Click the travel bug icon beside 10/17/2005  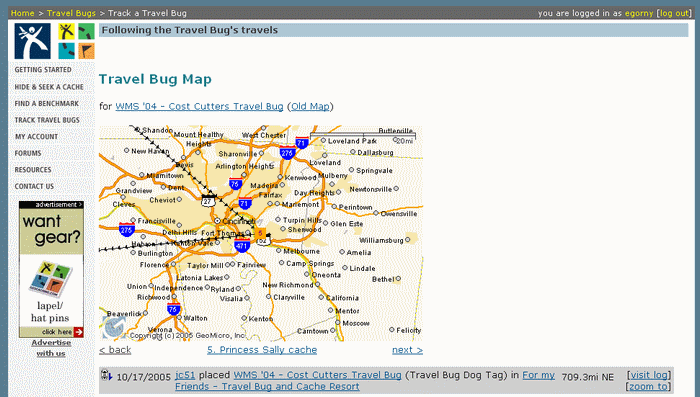point(106,376)
